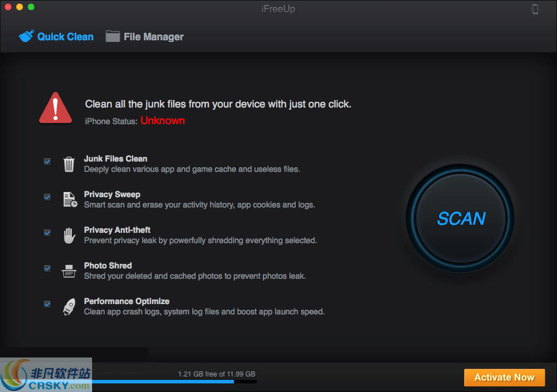The image size is (557, 392).
Task: Click the Activate Now button
Action: 504,377
